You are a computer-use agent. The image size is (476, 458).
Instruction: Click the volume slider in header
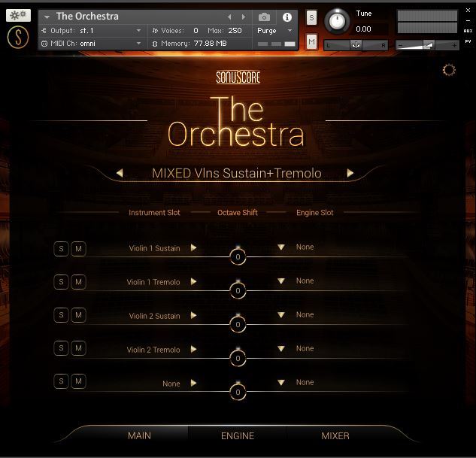[427, 45]
